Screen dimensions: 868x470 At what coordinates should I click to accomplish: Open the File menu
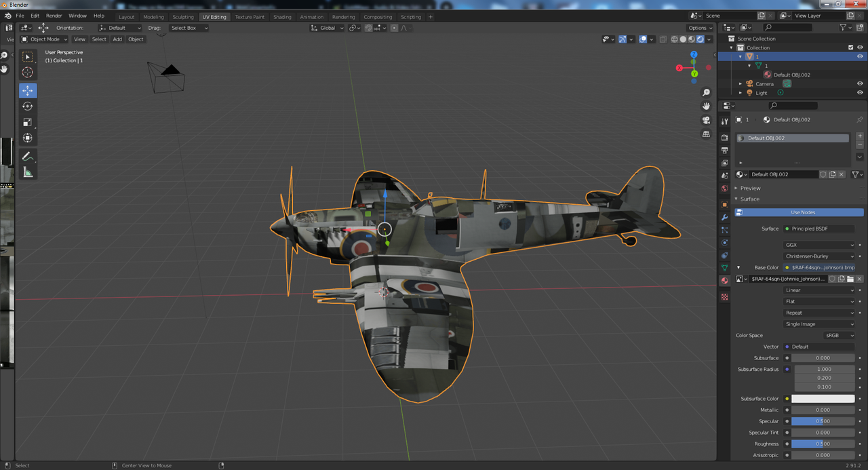click(20, 16)
